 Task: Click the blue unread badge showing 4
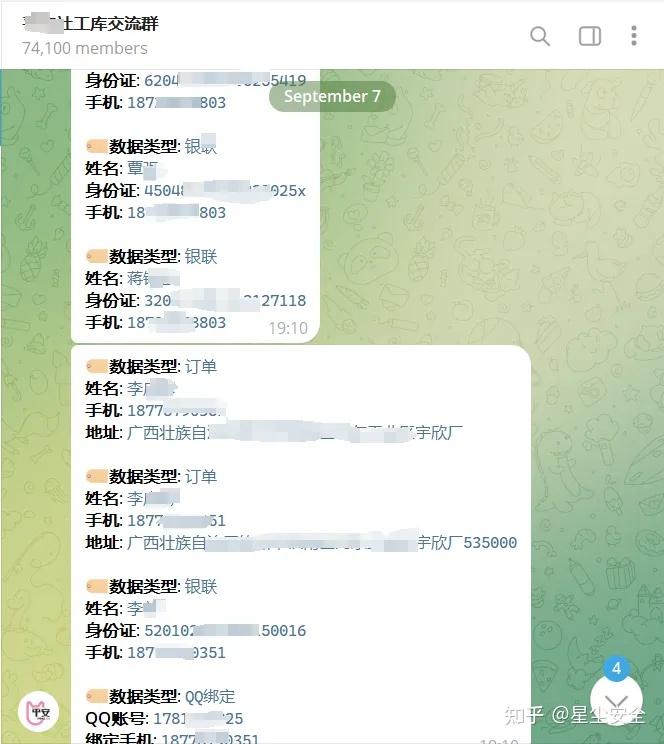[616, 669]
